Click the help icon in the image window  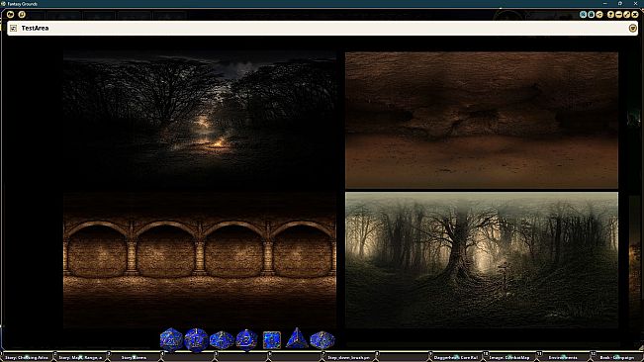[610, 15]
